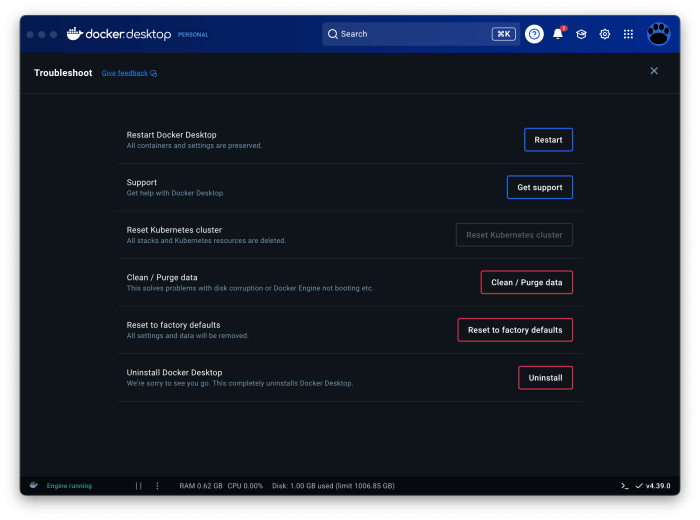Click the v4.39.0 version indicator
Viewport: 700px width, 520px height.
(x=653, y=486)
